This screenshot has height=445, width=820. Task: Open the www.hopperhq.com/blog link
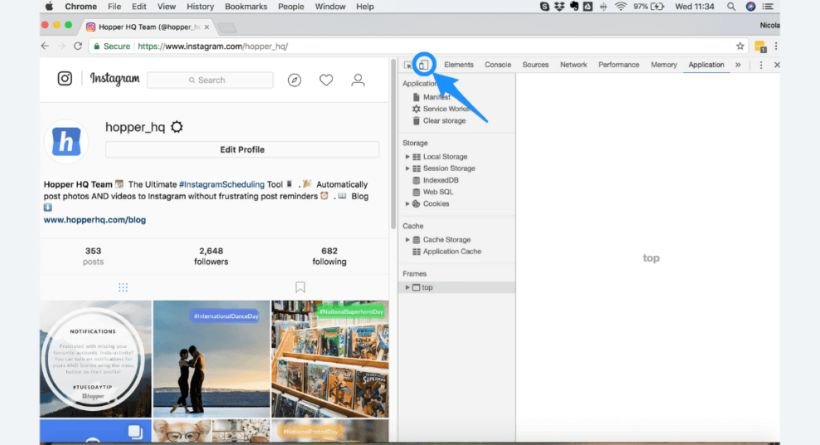95,220
